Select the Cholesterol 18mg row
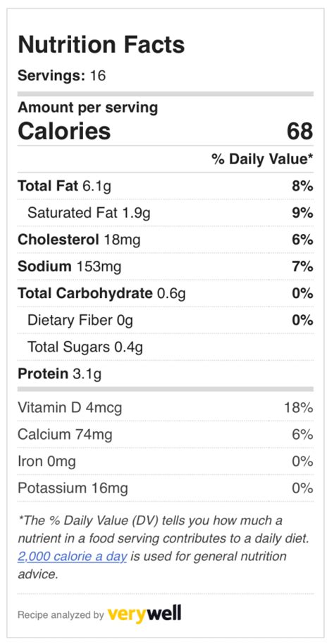 click(166, 240)
